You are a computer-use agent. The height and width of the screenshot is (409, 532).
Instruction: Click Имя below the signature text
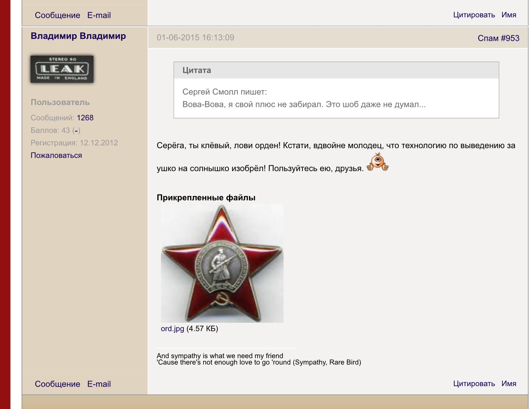click(x=509, y=384)
